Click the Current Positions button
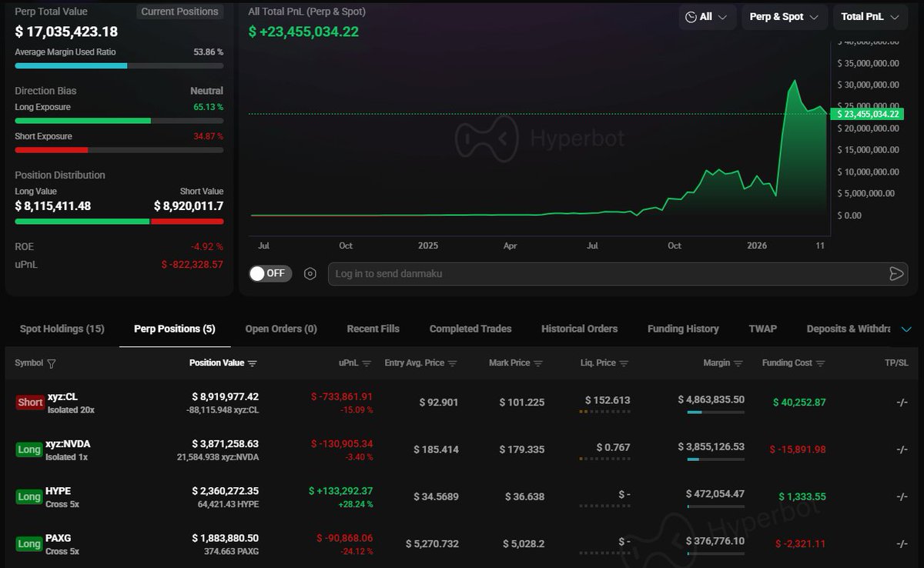This screenshot has height=568, width=924. tap(180, 12)
